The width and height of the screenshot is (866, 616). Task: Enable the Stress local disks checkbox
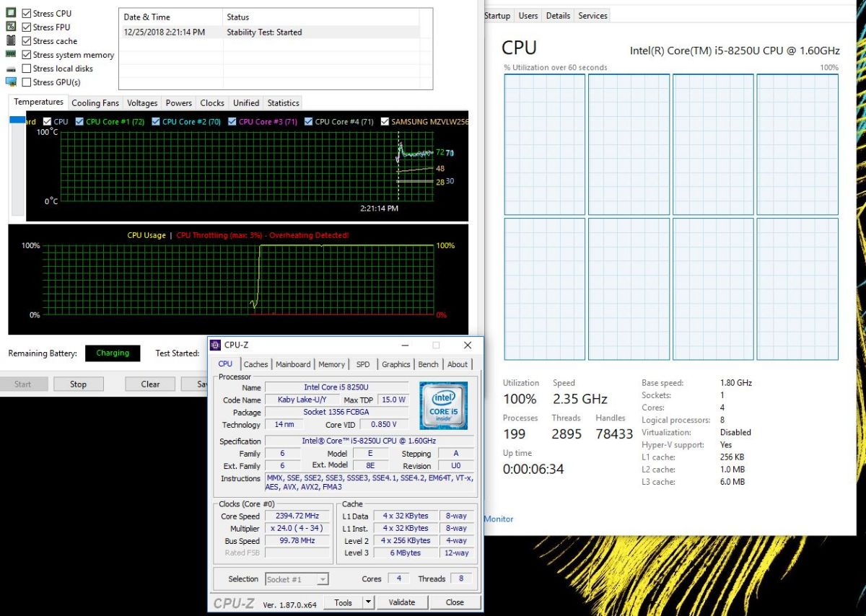click(x=27, y=69)
